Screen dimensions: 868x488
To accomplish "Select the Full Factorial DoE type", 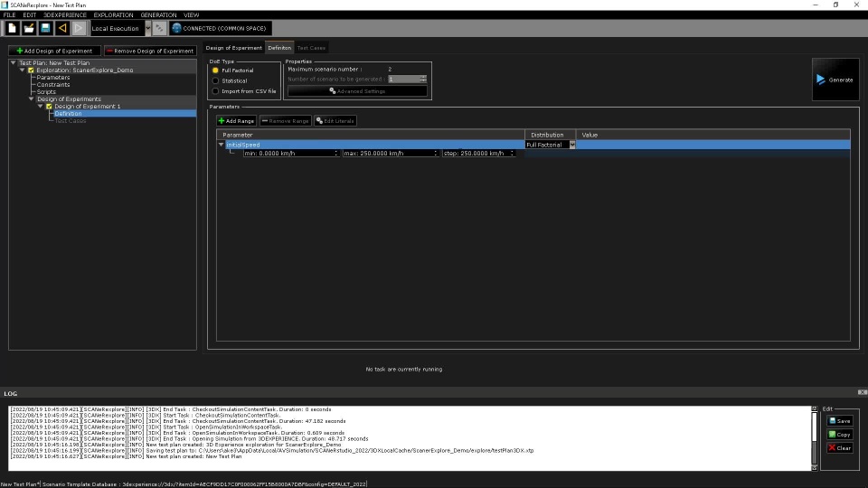I will point(215,70).
